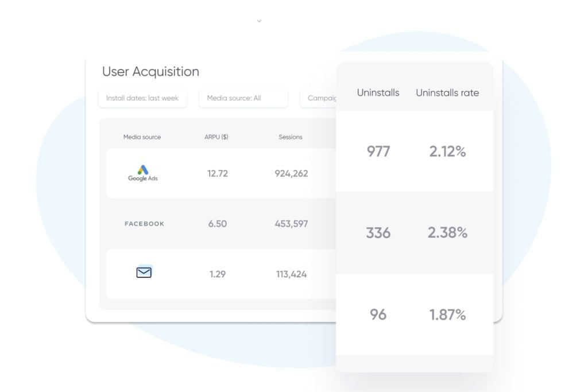588x392 pixels.
Task: Click the email envelope icon
Action: [x=144, y=273]
